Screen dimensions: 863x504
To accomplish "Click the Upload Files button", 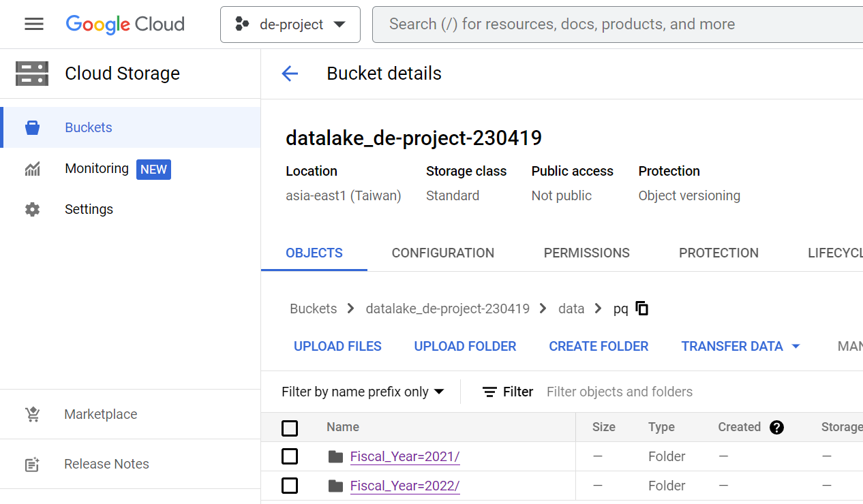I will (337, 346).
